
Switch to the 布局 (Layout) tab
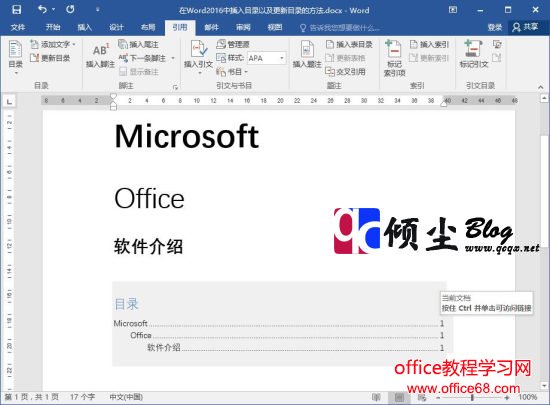[148, 27]
